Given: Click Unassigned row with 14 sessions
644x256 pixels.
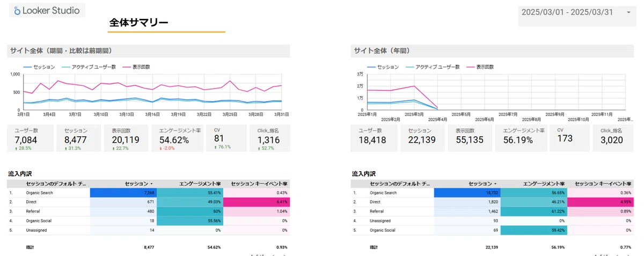Looking at the screenshot, I should [x=149, y=230].
